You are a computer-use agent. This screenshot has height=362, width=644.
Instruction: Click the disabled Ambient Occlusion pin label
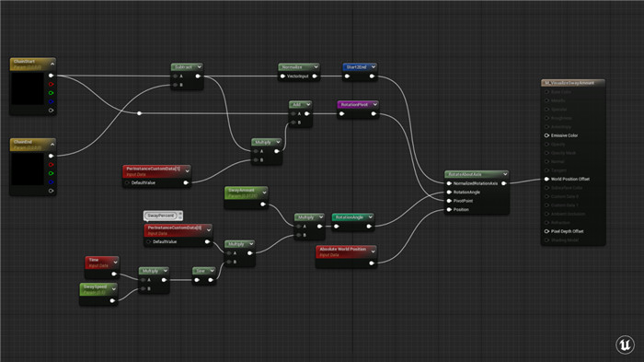click(568, 214)
